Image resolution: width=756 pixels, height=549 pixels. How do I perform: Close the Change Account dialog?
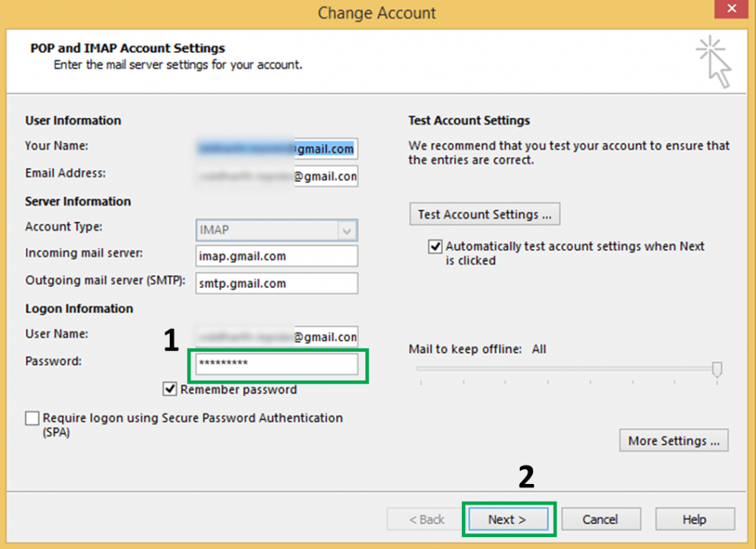[731, 9]
